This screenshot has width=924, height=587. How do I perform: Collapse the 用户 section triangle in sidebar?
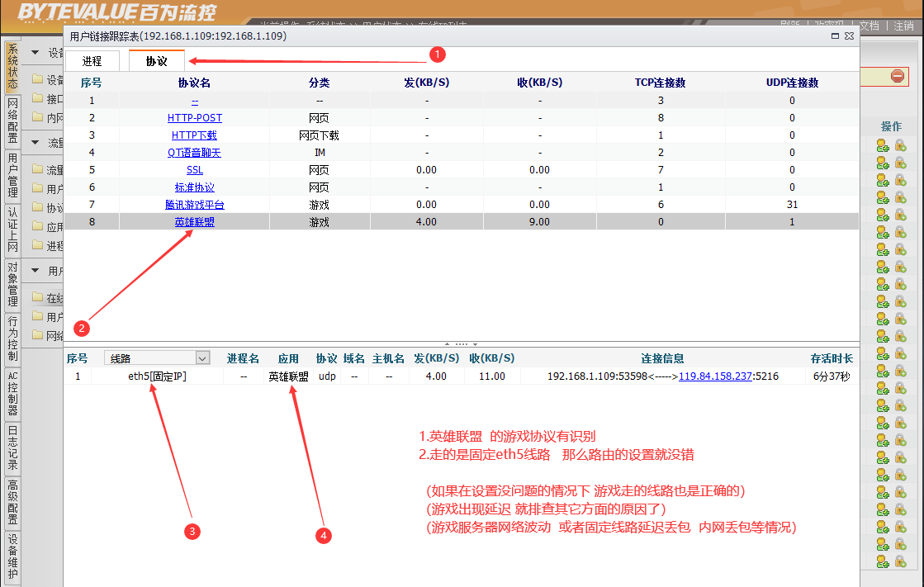[36, 271]
